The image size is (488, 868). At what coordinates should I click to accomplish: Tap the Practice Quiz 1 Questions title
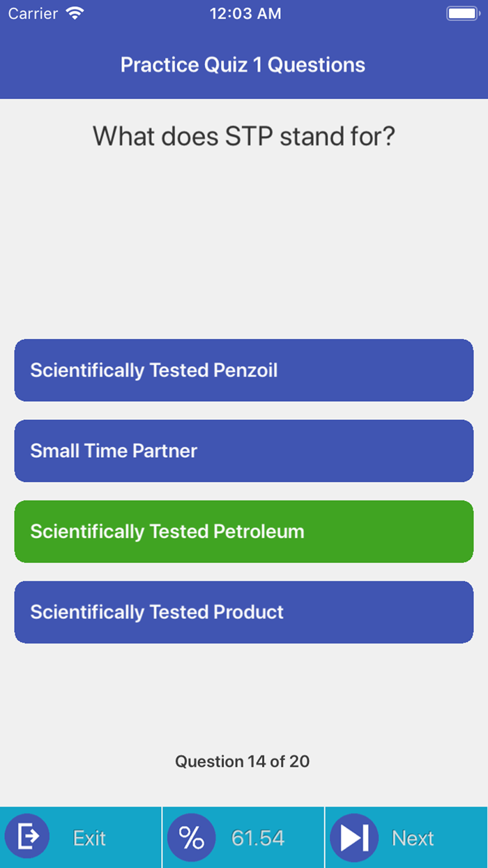[x=243, y=65]
